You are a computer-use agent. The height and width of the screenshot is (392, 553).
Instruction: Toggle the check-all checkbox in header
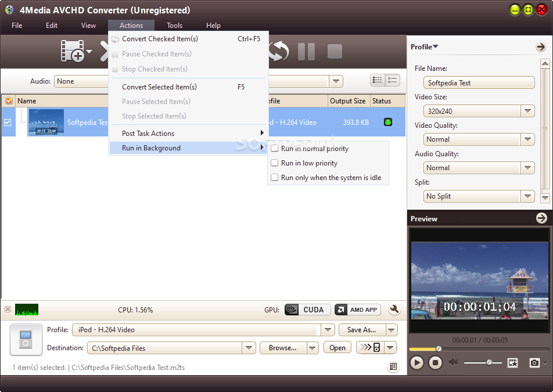[x=9, y=101]
